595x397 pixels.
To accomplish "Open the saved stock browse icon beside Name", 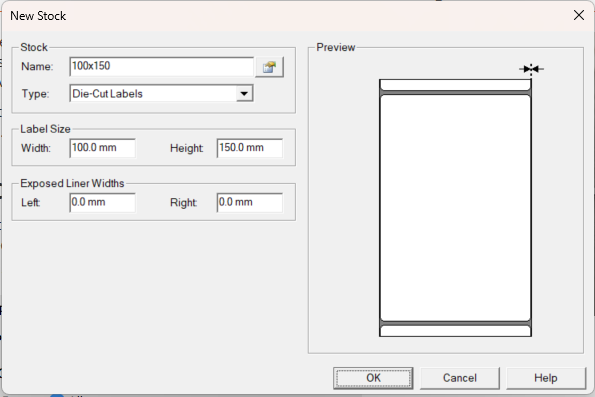I will (269, 67).
